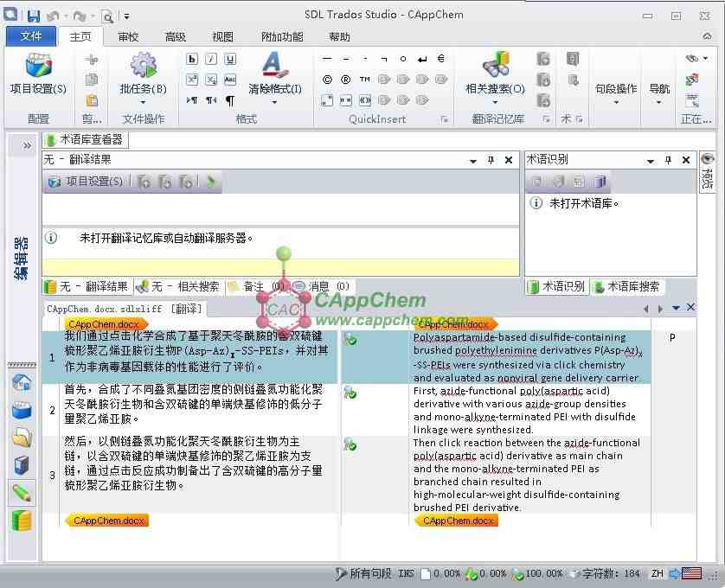
Task: Switch to the Advanced (高级) ribbon tab
Action: click(x=176, y=36)
